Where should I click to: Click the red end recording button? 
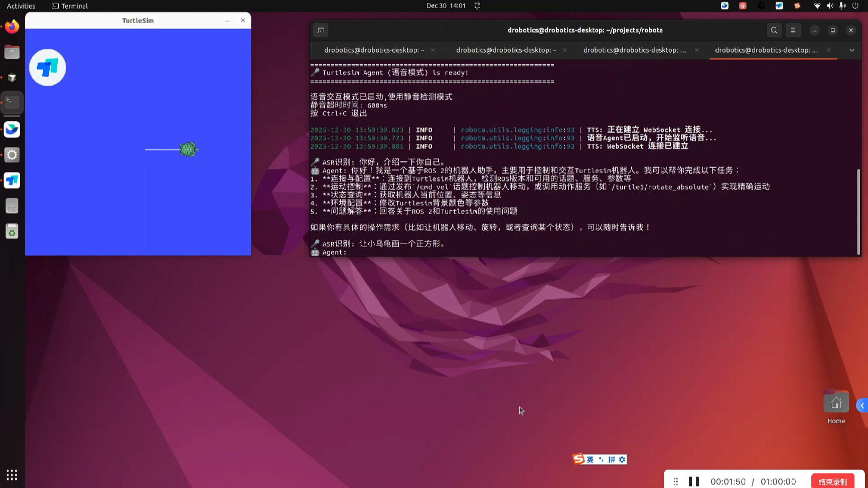[x=832, y=481]
